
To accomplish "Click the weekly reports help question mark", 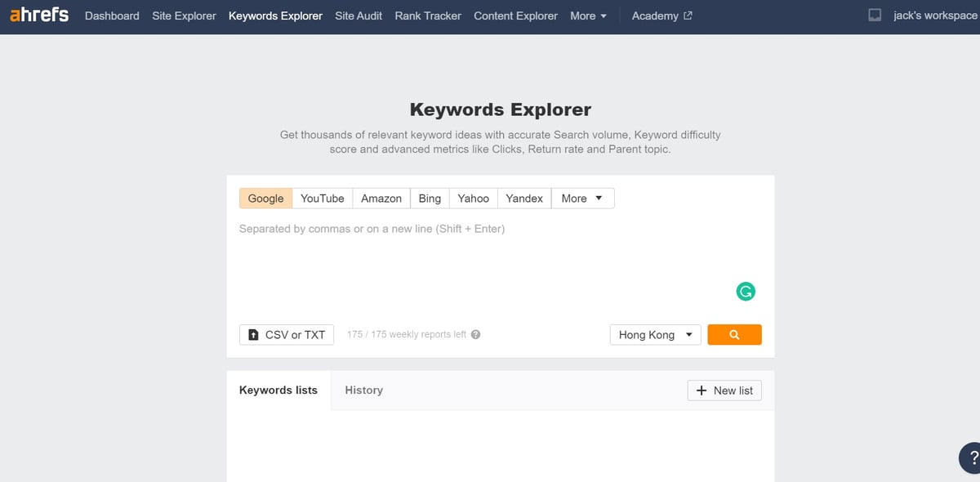I will (476, 334).
